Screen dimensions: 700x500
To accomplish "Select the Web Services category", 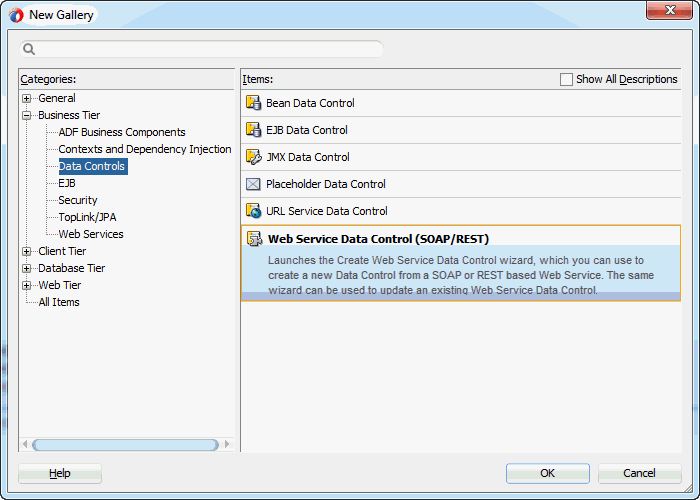I will point(91,234).
